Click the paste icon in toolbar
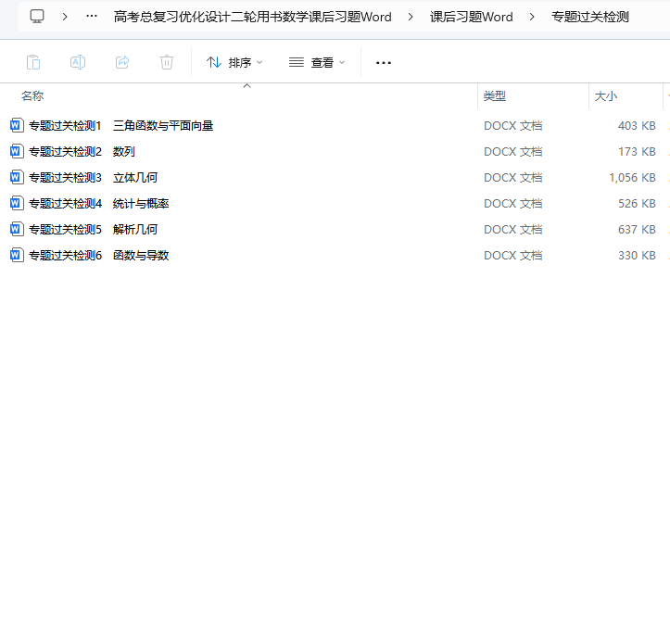The image size is (670, 644). pyautogui.click(x=33, y=62)
